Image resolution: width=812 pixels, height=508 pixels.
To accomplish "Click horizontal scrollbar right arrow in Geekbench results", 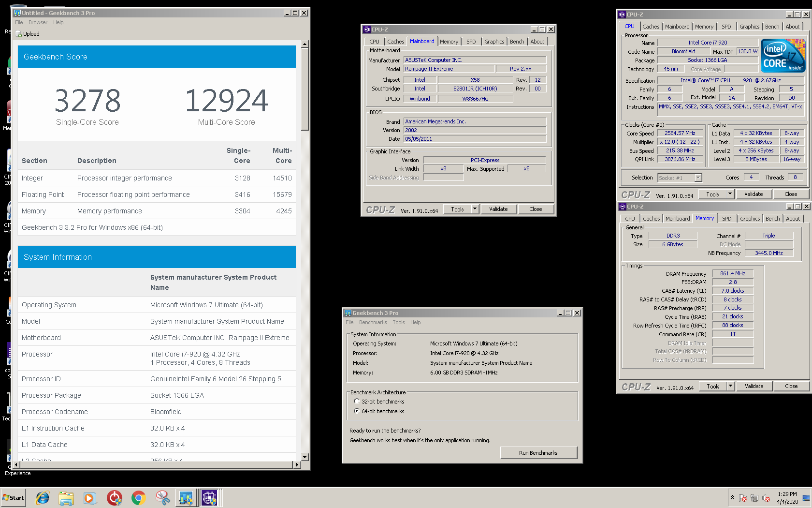I will [x=297, y=465].
